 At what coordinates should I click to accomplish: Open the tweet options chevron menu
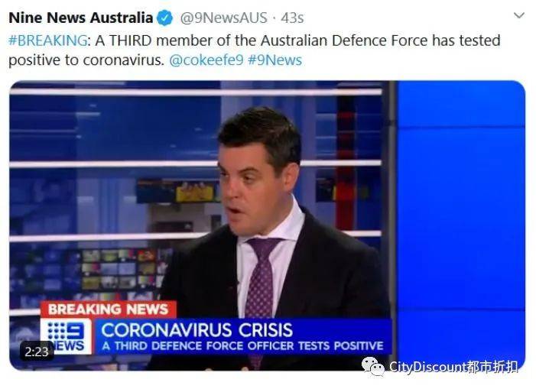tap(519, 15)
